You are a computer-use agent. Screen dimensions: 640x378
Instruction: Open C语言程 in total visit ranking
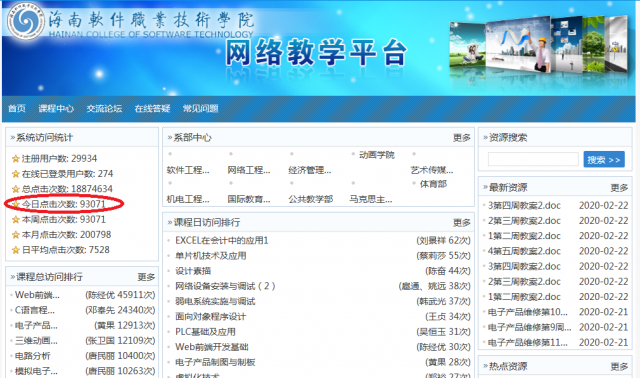point(35,310)
